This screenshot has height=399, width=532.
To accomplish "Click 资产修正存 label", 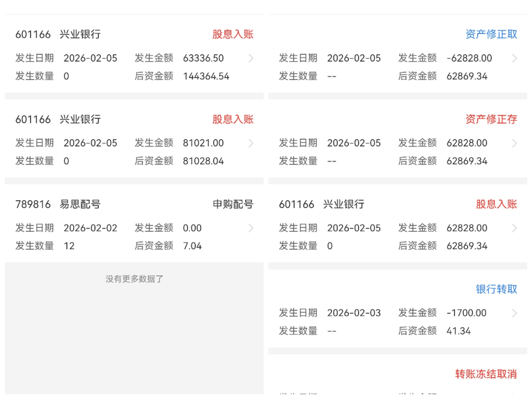I will (x=491, y=119).
